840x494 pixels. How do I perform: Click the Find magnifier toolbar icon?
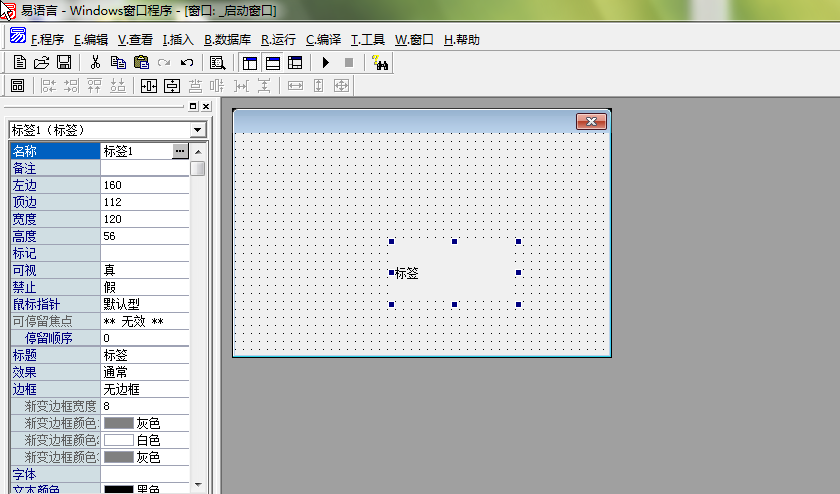(217, 63)
